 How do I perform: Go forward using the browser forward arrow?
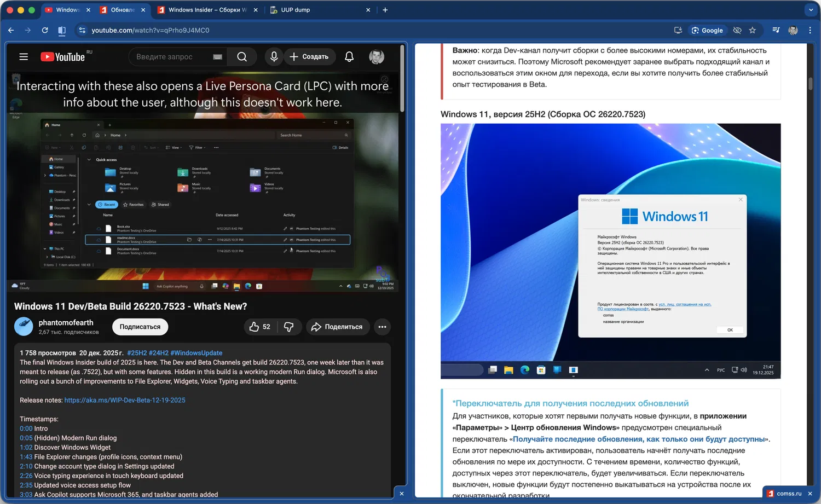[x=28, y=30]
